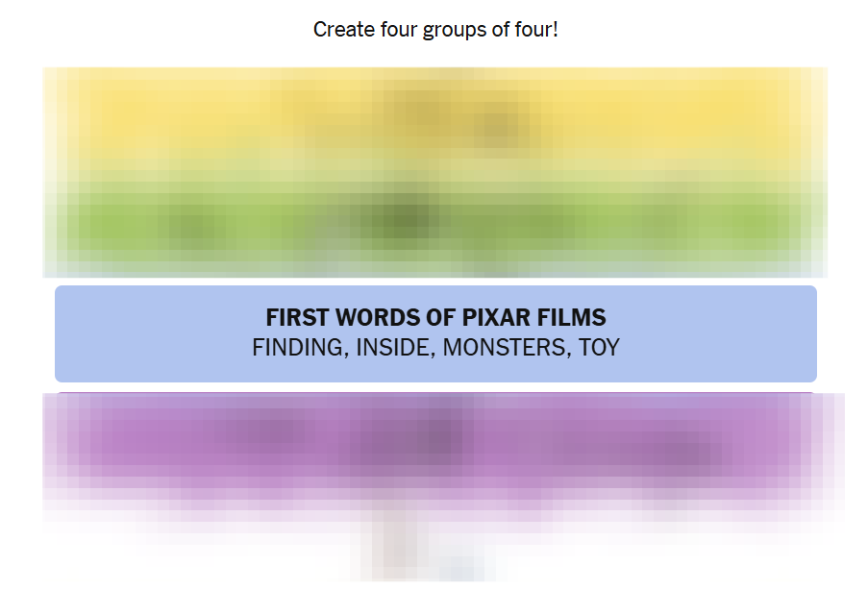Screen dimensions: 868x590
Task: Click the word TOY in blue group
Action: tap(599, 348)
